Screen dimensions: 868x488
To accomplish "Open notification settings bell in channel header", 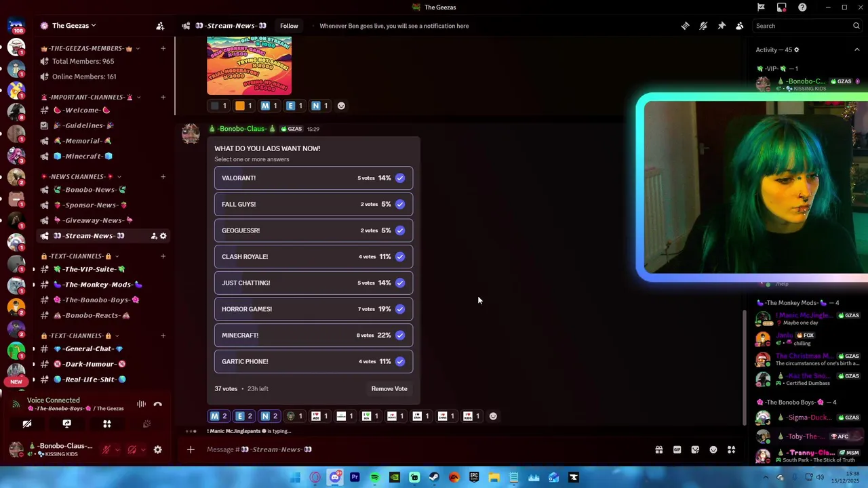I will point(703,26).
